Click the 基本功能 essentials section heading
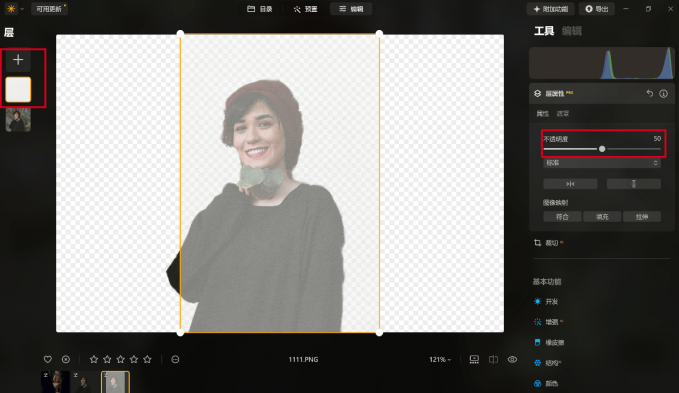This screenshot has height=393, width=679. tap(547, 282)
